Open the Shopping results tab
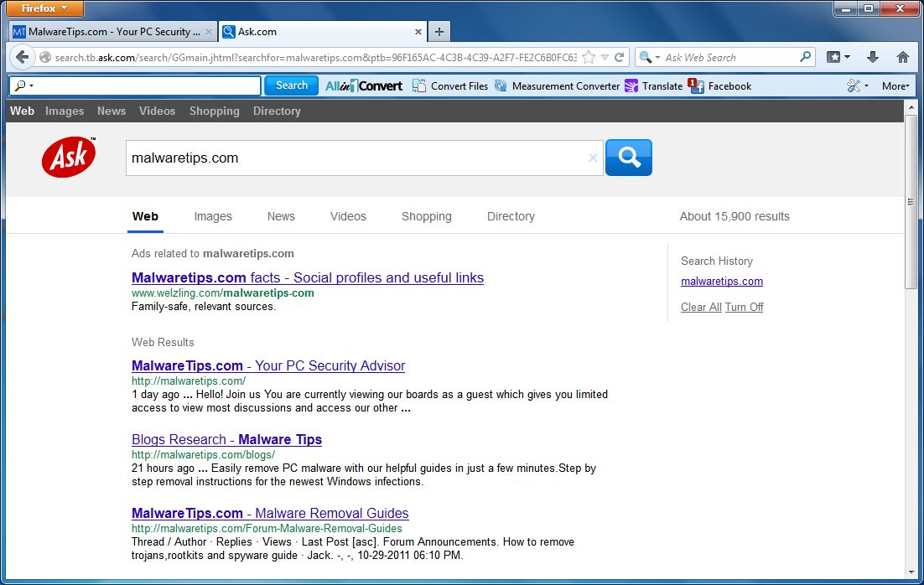924x585 pixels. (427, 216)
